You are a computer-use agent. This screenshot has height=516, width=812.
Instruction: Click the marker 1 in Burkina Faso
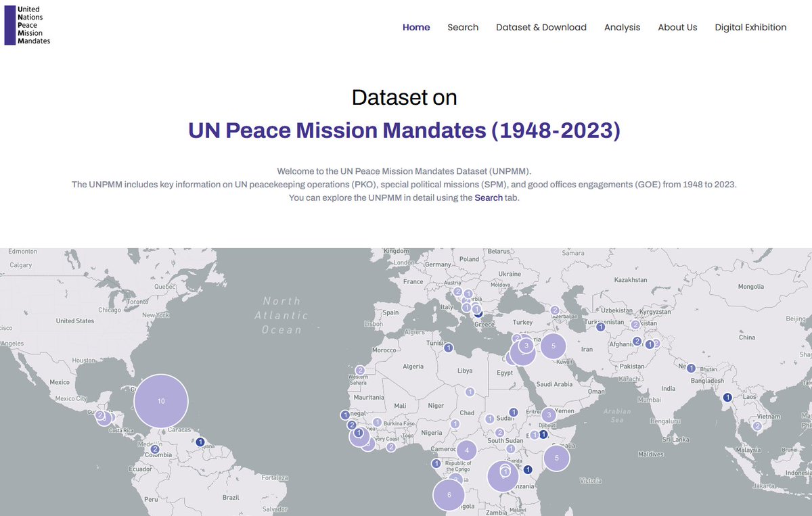[377, 422]
